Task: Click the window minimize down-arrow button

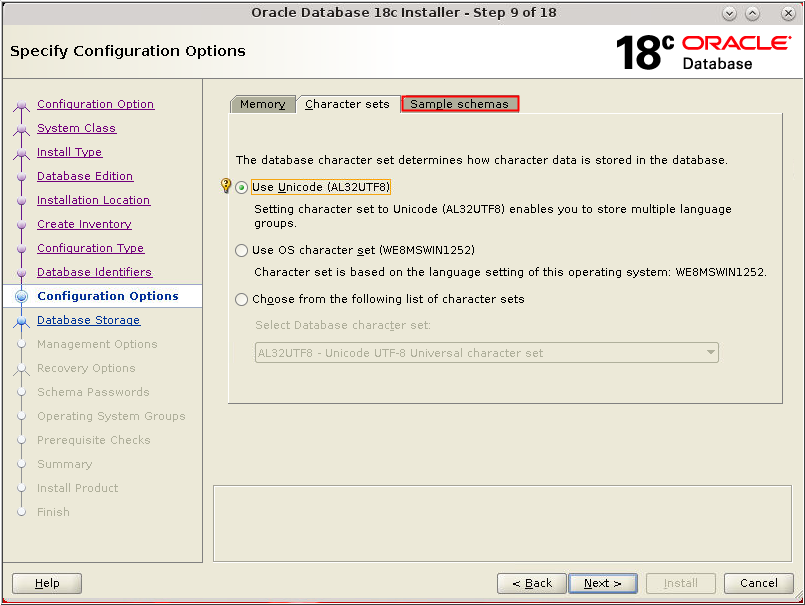Action: (x=729, y=13)
